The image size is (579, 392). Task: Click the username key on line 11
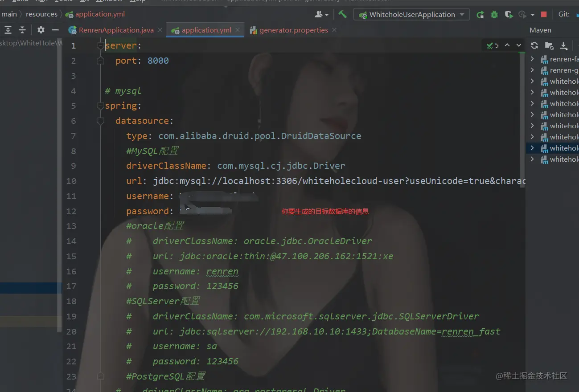[x=148, y=196]
